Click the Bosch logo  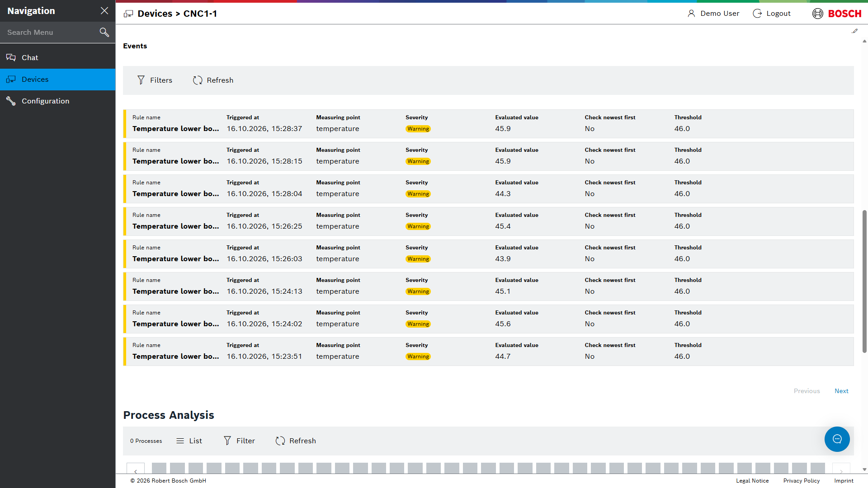coord(837,14)
